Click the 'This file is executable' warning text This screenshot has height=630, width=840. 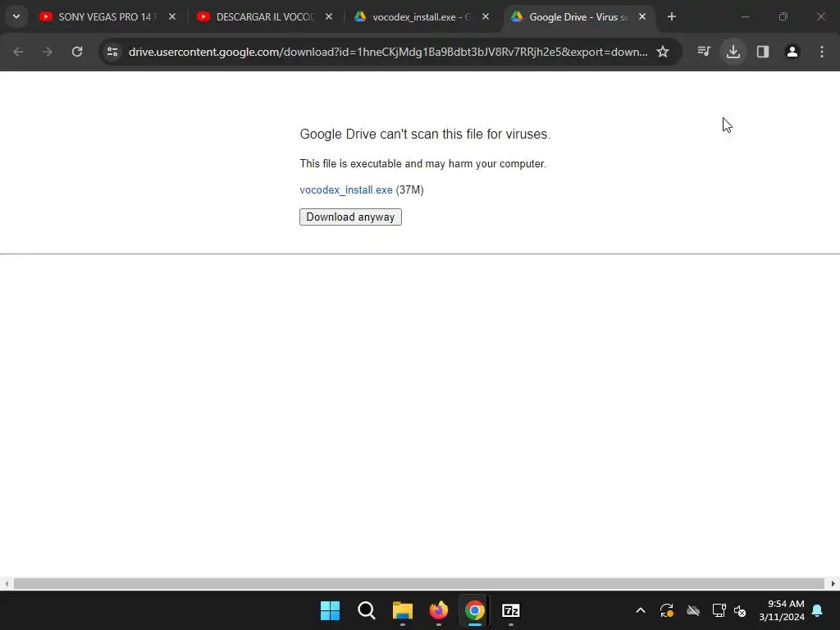pos(422,164)
